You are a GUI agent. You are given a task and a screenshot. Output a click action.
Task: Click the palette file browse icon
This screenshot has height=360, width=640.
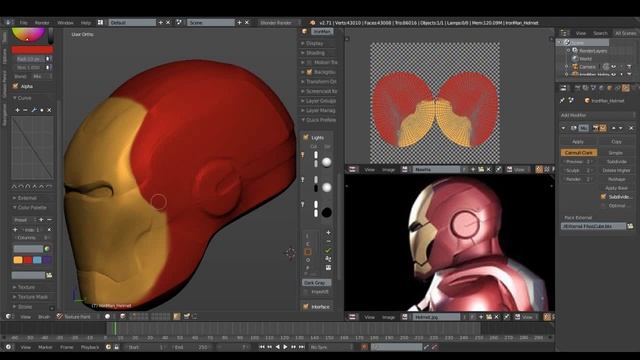pos(49,276)
